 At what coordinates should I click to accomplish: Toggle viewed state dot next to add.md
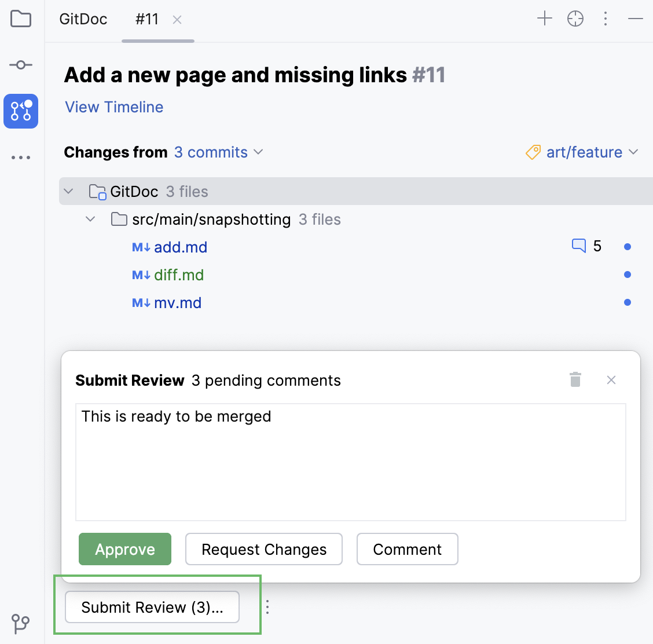pyautogui.click(x=628, y=246)
